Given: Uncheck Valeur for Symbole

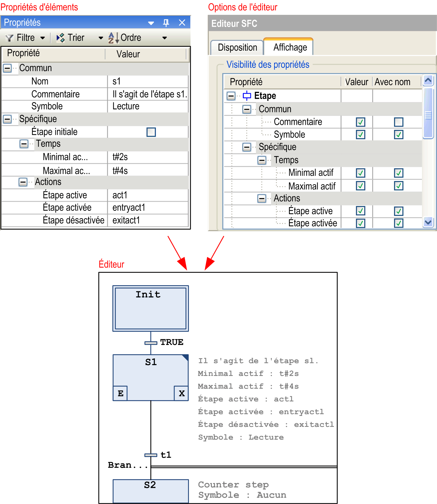Looking at the screenshot, I should pos(360,134).
